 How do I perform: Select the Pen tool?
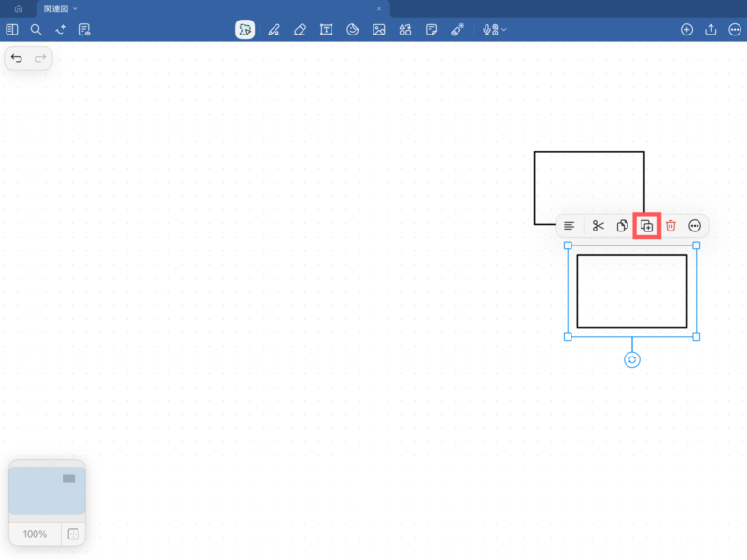coord(274,30)
